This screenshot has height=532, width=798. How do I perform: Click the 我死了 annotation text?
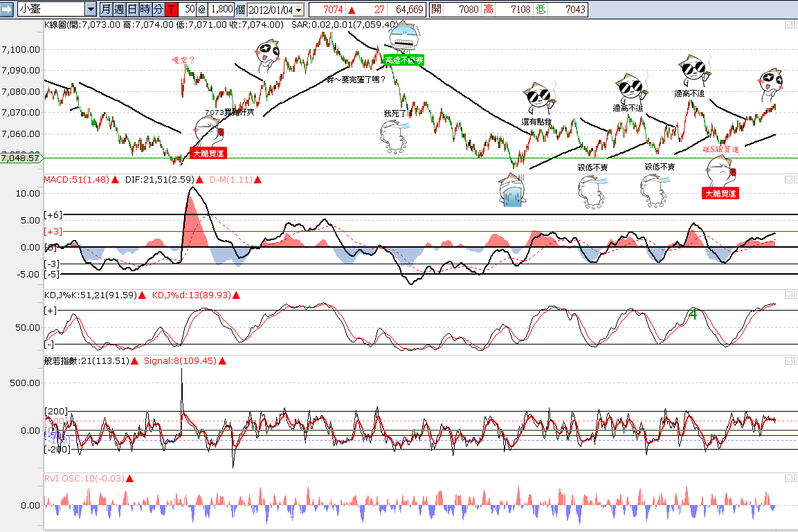tap(395, 113)
